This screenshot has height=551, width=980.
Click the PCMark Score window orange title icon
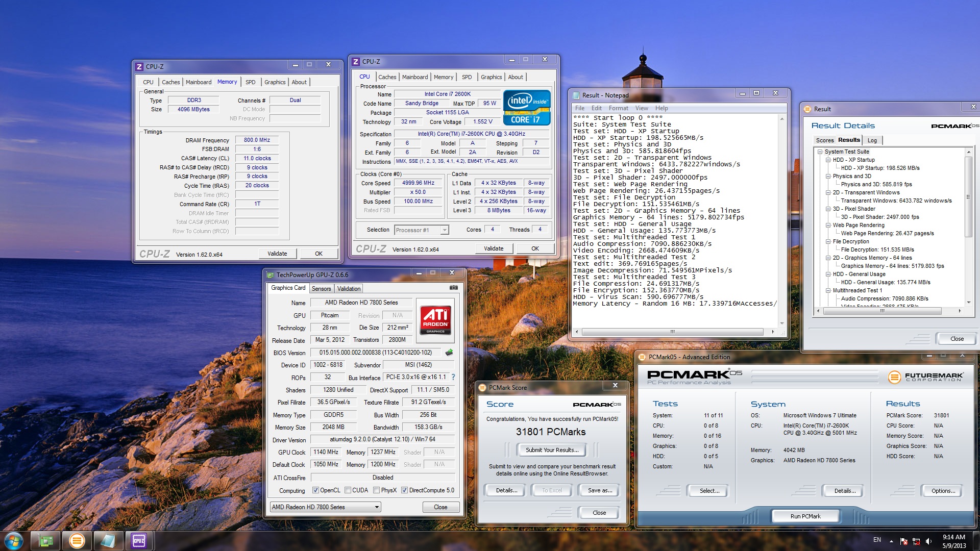click(482, 388)
